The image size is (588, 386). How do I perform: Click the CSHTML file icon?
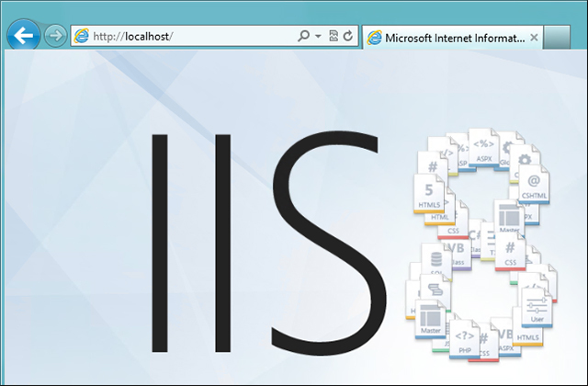(534, 184)
